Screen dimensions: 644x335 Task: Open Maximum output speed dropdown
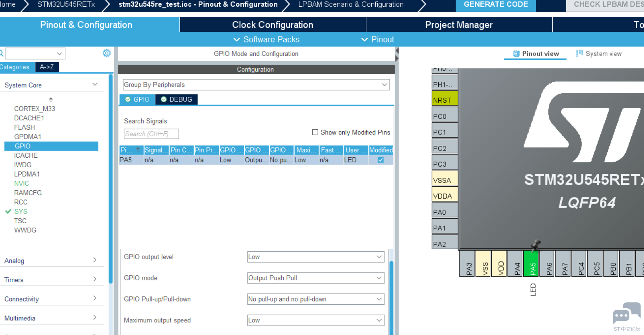pos(316,320)
